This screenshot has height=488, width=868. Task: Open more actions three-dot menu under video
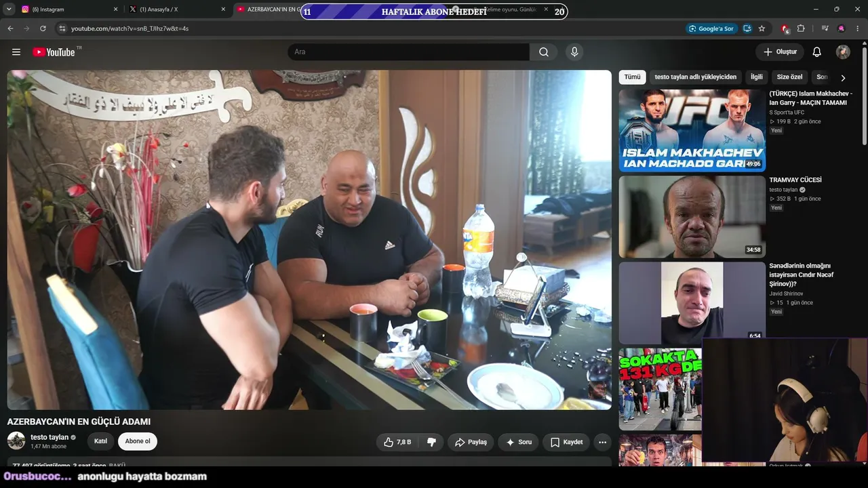602,442
